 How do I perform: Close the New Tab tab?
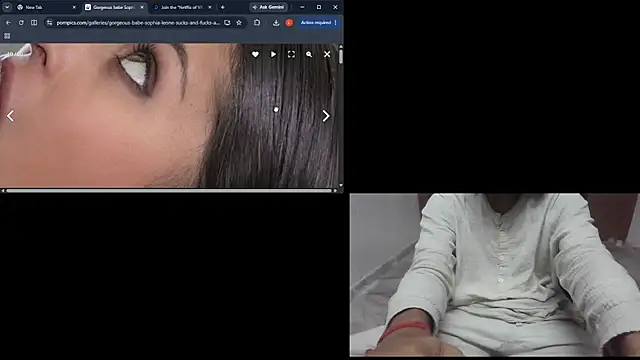pos(74,7)
